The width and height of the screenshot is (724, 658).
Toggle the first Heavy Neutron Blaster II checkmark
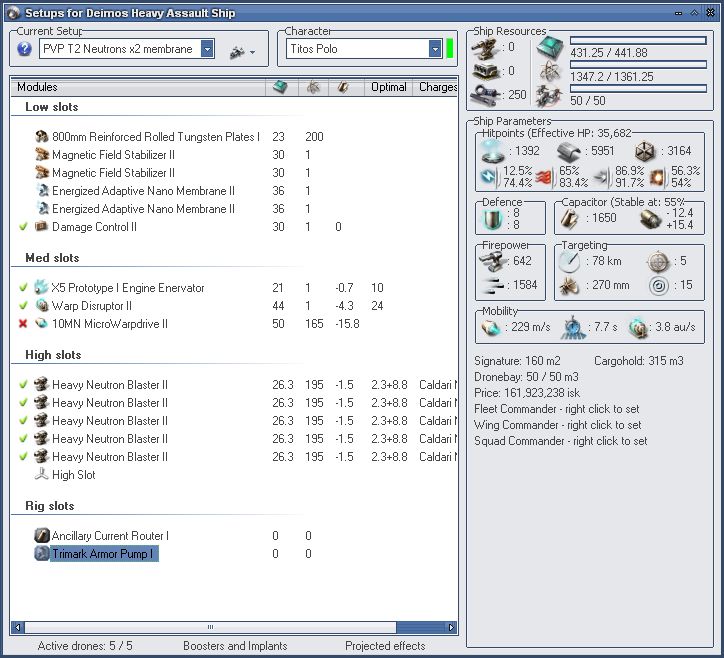pos(23,384)
